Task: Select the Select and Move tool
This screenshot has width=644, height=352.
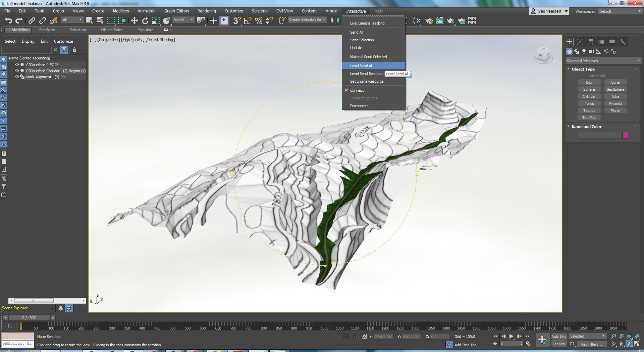Action: (x=134, y=21)
